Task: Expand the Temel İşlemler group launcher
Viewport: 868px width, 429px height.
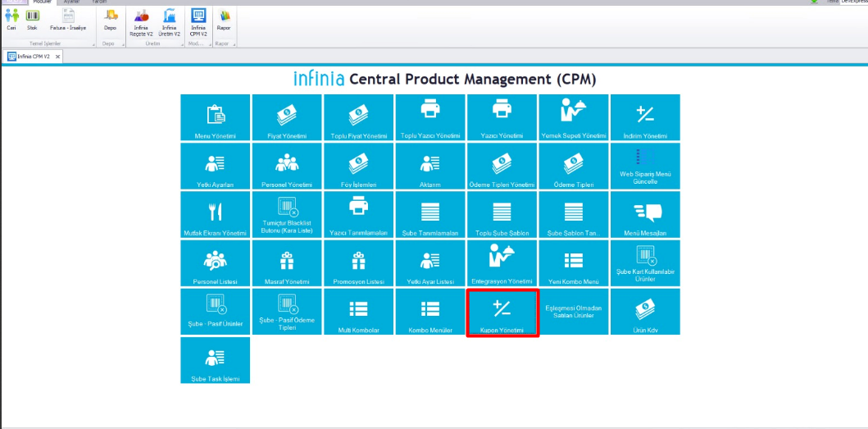Action: pos(93,43)
